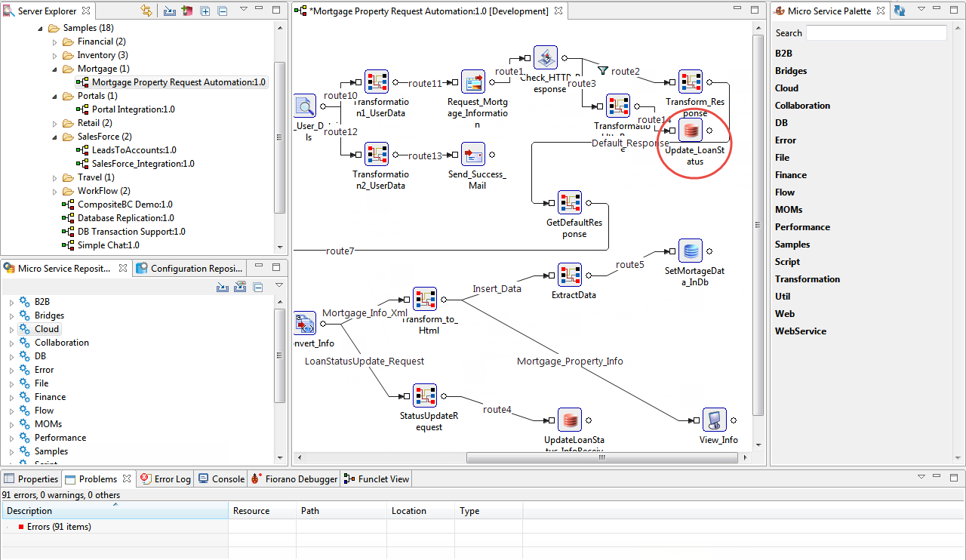Select Mortgage Property Request Automation:1.0 in tree
Screen dimensions: 966x560
179,82
